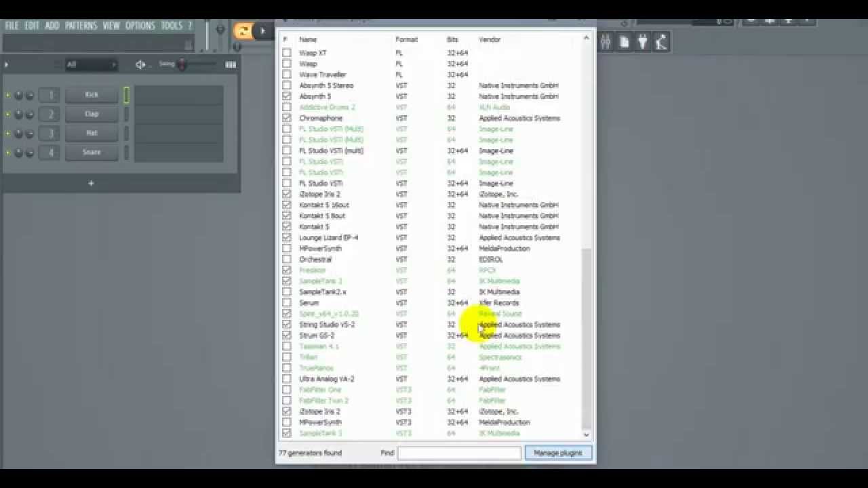Tick the Addictive Drums 2 checkbox
This screenshot has width=868, height=488.
[287, 107]
